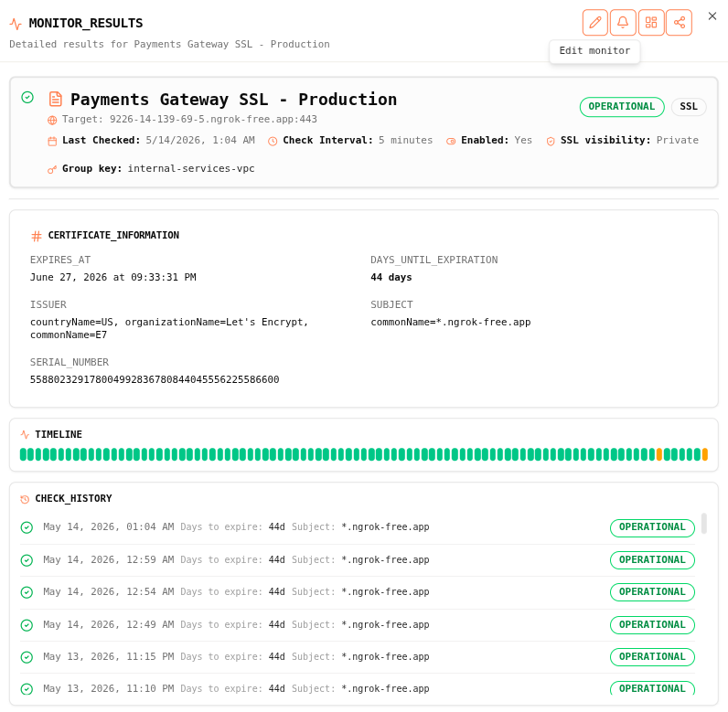Click the expiry date June 27, 2026 text

[x=112, y=277]
